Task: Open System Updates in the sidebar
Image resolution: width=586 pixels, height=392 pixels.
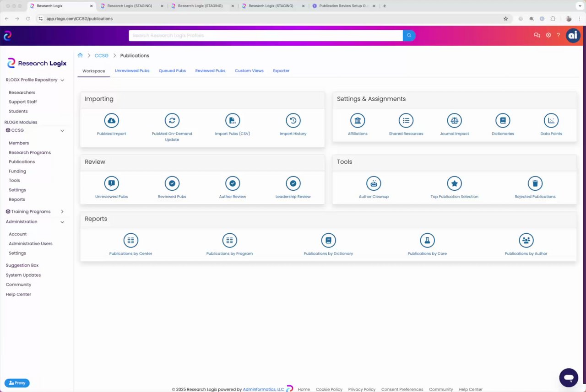Action: coord(23,275)
